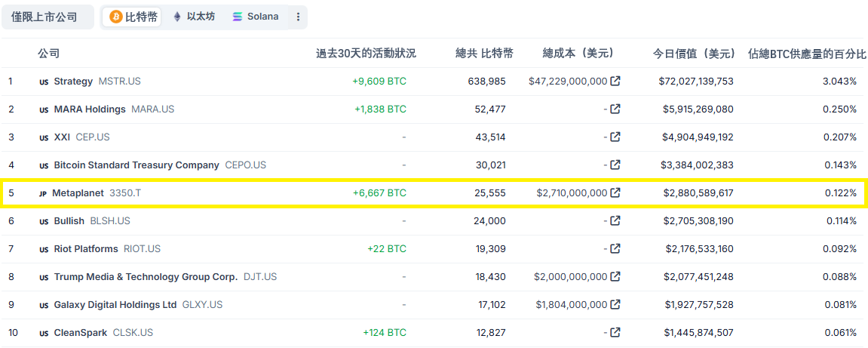This screenshot has width=868, height=348.
Task: Open external link icon in Galaxy Digital row
Action: tap(615, 305)
